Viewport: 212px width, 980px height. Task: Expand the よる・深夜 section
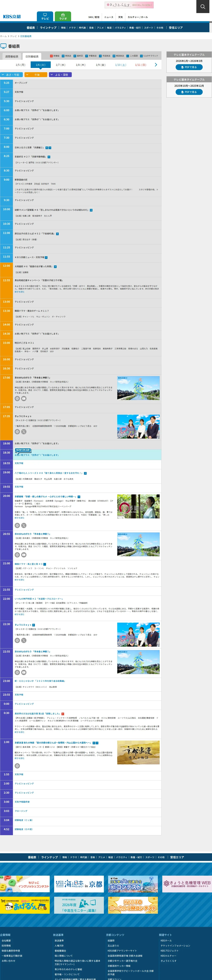point(60,75)
